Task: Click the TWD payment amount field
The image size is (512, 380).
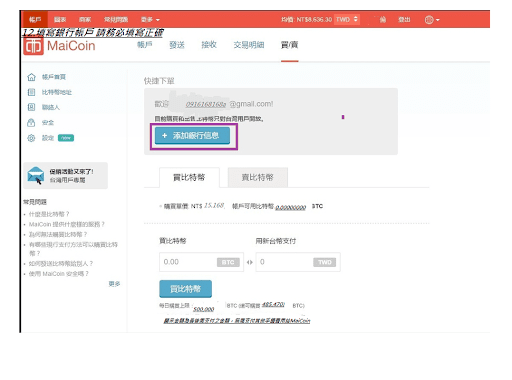Action: 298,262
